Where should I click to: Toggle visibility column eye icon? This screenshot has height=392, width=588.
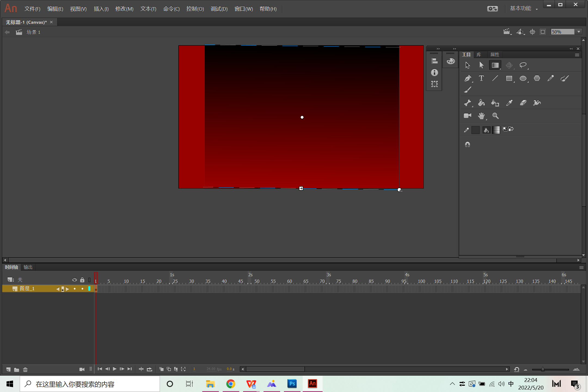74,280
